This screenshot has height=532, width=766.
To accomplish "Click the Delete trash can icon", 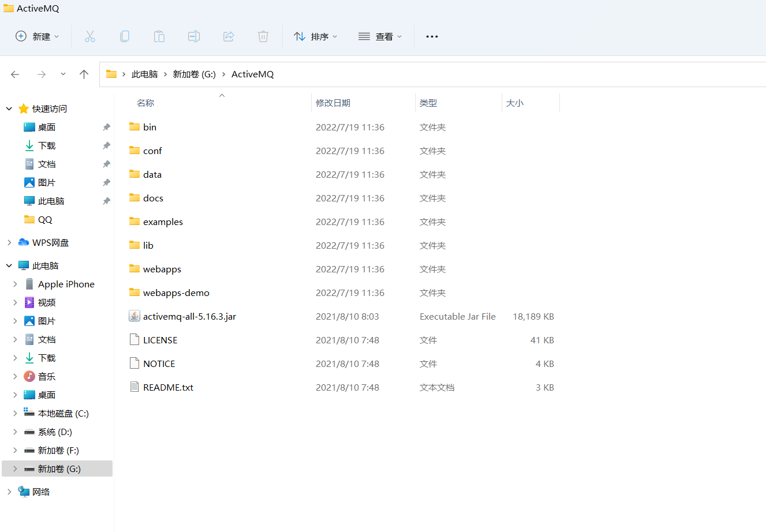I will pos(263,36).
